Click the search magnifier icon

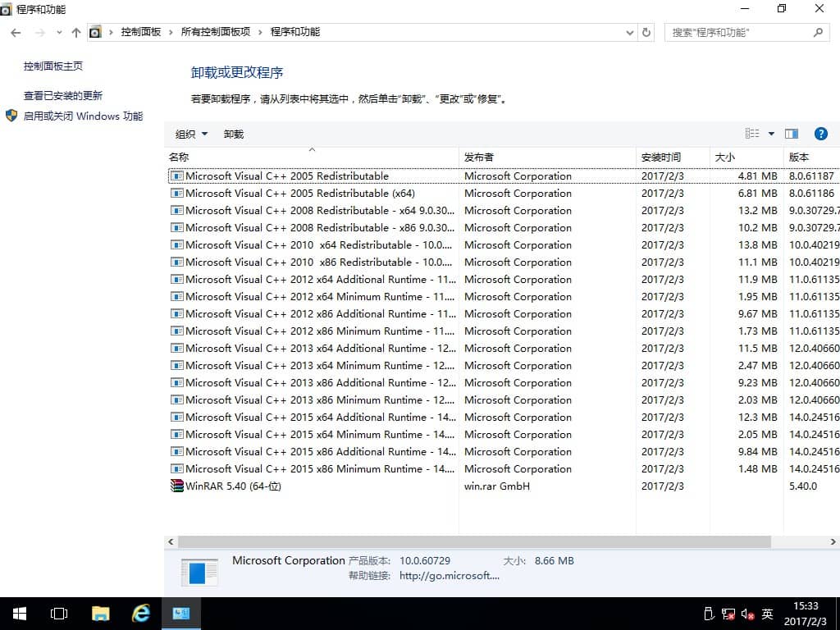tap(818, 33)
